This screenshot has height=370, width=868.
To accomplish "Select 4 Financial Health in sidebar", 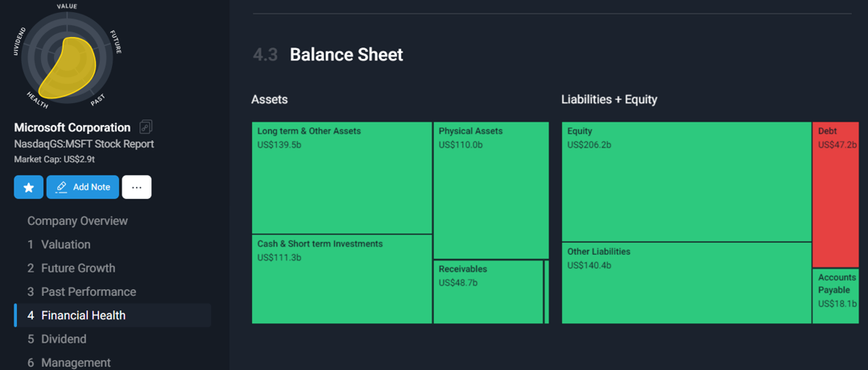I will 113,315.
